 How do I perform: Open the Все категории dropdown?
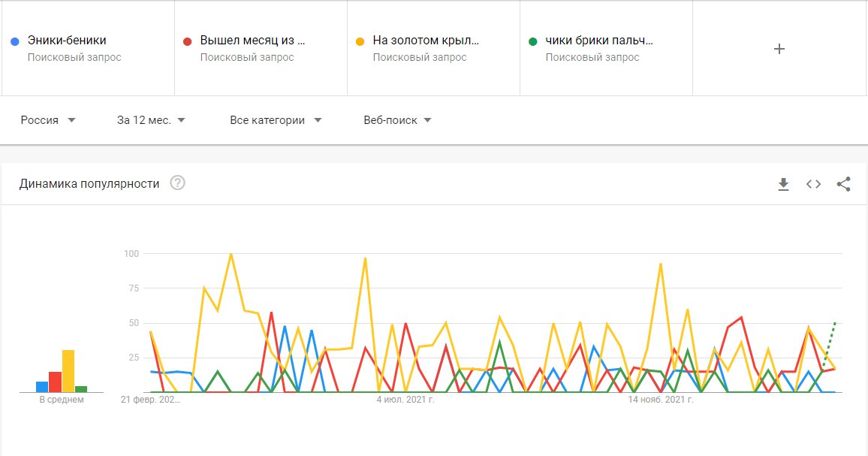tap(275, 120)
